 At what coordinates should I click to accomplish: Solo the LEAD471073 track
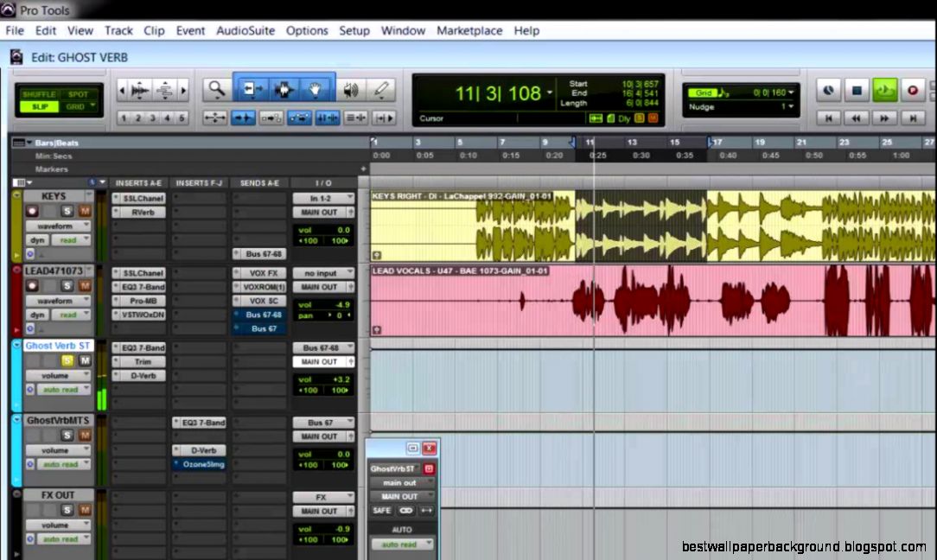(67, 286)
